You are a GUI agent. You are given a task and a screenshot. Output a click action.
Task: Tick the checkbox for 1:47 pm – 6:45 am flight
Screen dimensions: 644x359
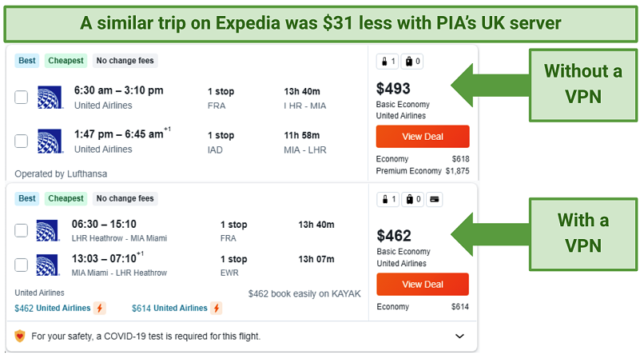click(x=21, y=141)
